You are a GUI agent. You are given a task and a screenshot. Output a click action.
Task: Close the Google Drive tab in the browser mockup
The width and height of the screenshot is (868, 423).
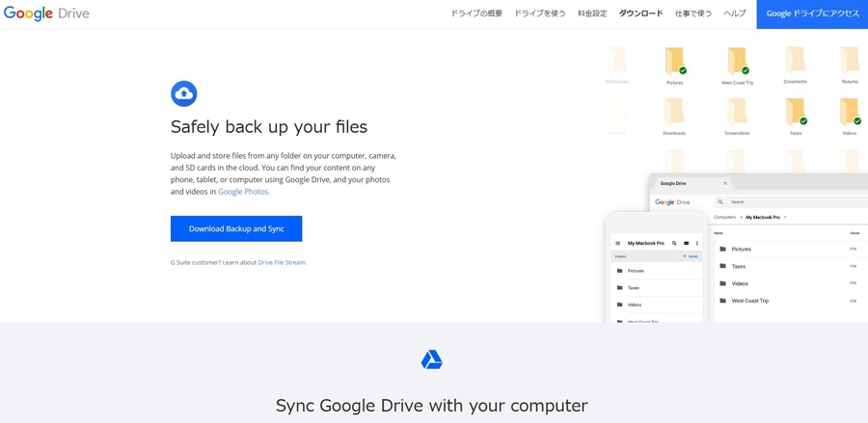[x=725, y=183]
